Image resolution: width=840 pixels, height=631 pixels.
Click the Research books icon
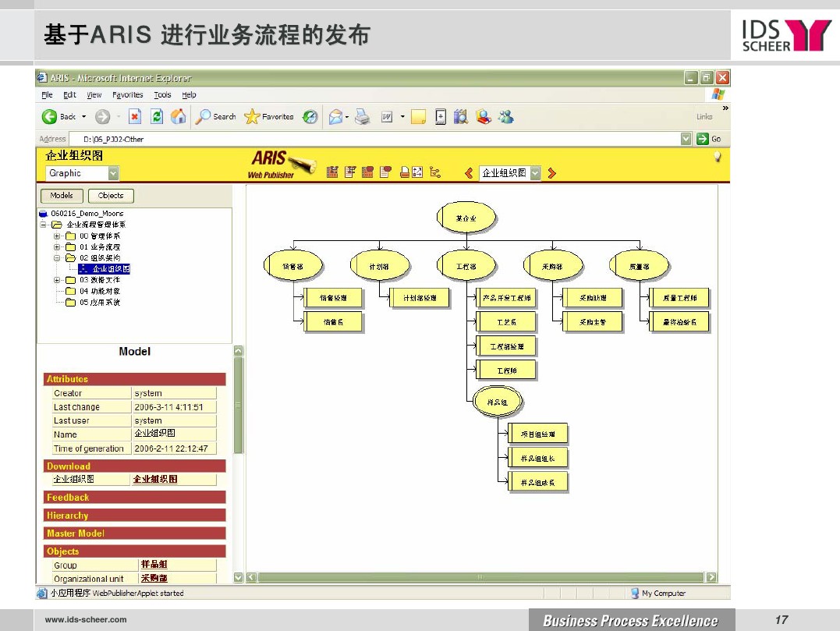click(461, 117)
